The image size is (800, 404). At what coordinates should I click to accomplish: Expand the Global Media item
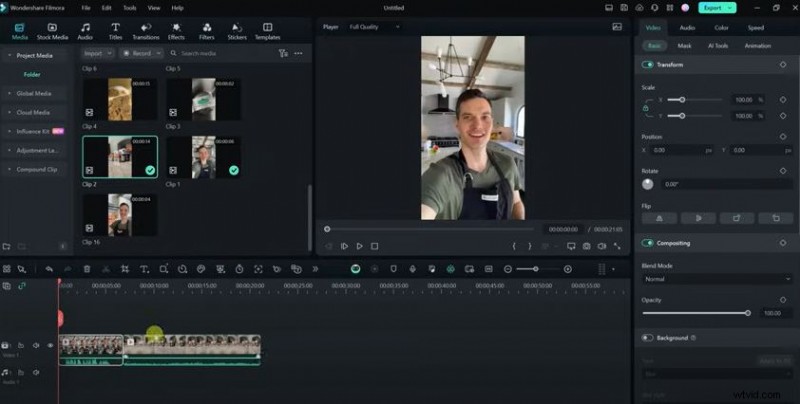click(x=10, y=93)
